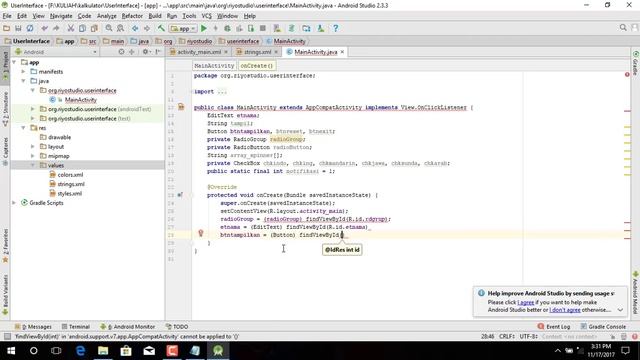Toggle the Captures tool window button

[x=5, y=151]
